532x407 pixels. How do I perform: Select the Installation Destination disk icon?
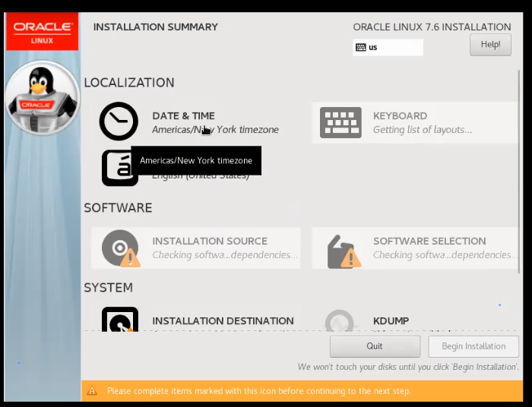coord(120,319)
